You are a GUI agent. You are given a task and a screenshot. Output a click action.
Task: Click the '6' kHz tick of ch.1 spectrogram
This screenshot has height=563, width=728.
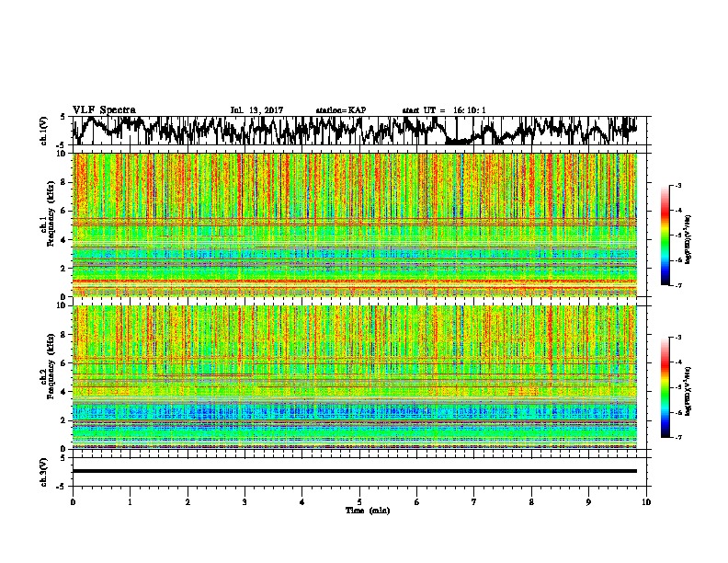point(64,212)
